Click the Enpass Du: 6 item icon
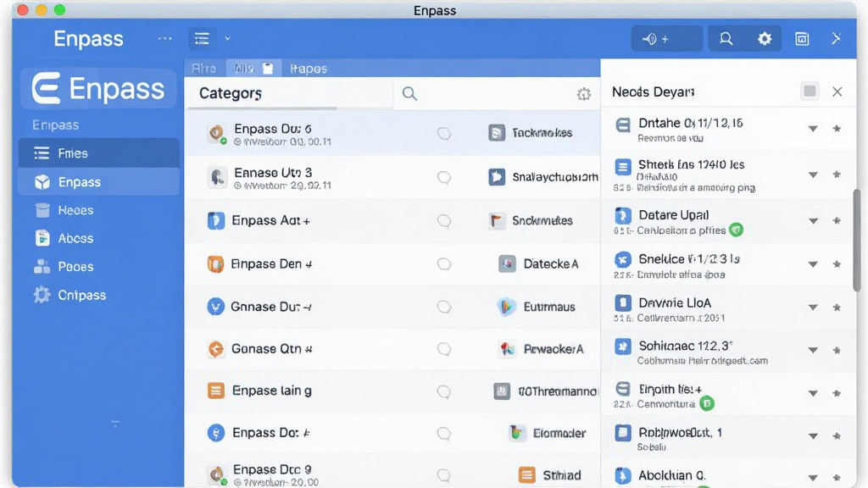The height and width of the screenshot is (488, 868). coord(216,133)
